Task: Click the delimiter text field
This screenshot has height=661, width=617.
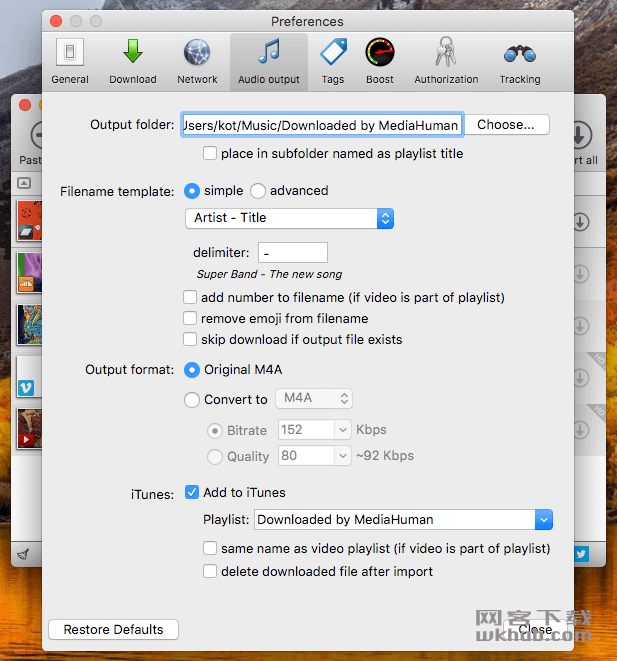Action: (293, 253)
